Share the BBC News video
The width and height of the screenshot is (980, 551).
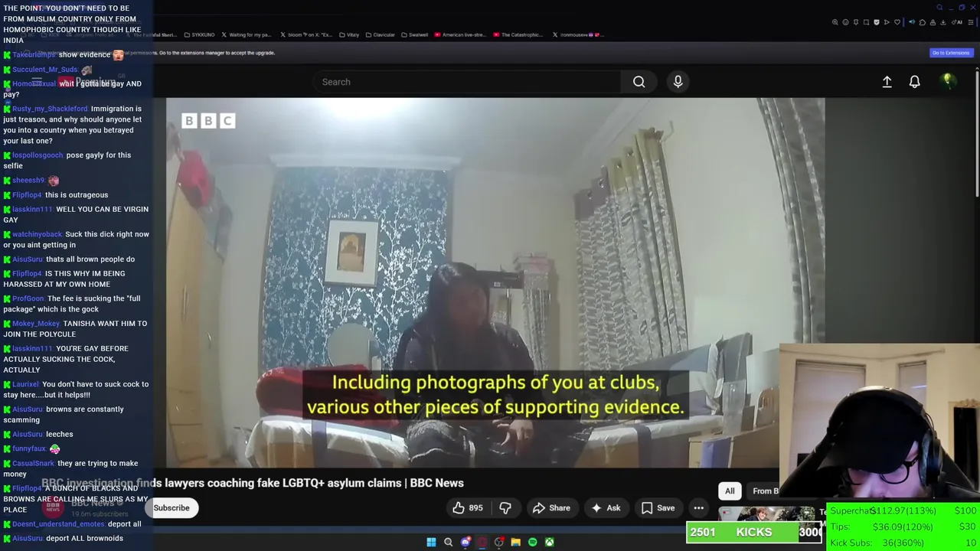[551, 508]
